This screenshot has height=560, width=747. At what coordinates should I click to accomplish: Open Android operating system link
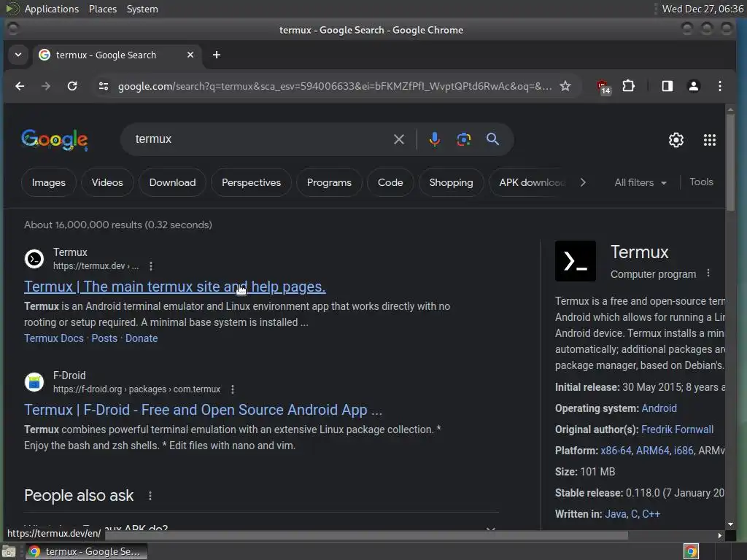pyautogui.click(x=659, y=408)
